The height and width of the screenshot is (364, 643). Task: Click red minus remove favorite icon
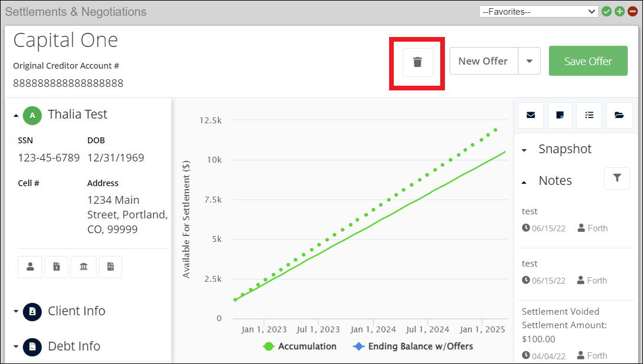(x=633, y=12)
